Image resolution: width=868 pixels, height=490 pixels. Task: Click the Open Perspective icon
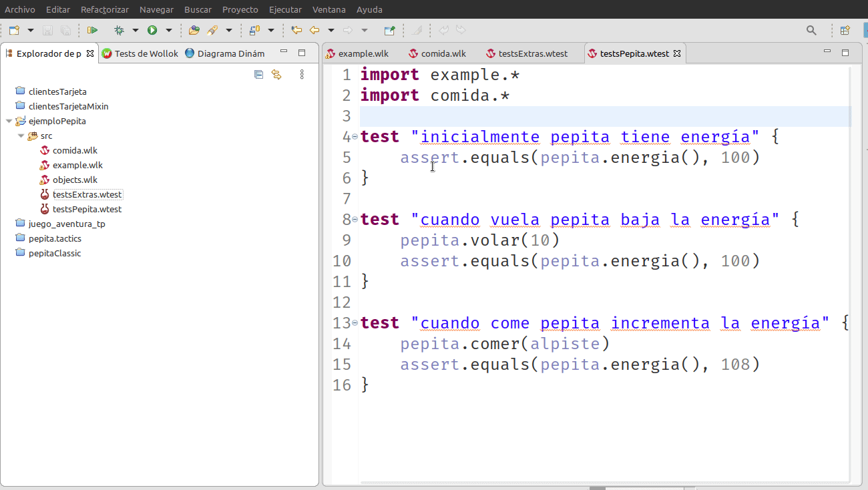[845, 30]
